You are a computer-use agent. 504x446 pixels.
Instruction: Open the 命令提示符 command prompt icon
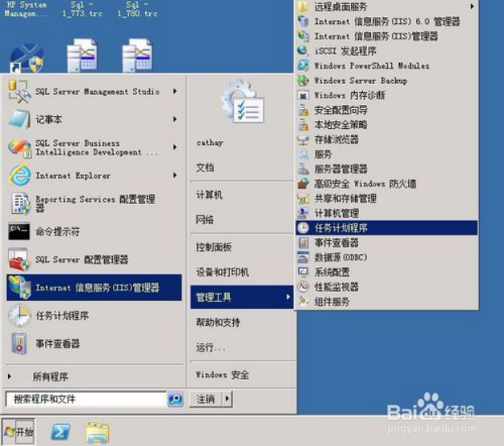19,231
